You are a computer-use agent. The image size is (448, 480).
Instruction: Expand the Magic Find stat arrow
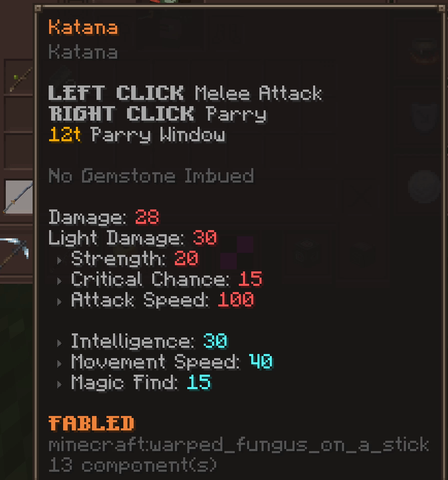click(59, 384)
